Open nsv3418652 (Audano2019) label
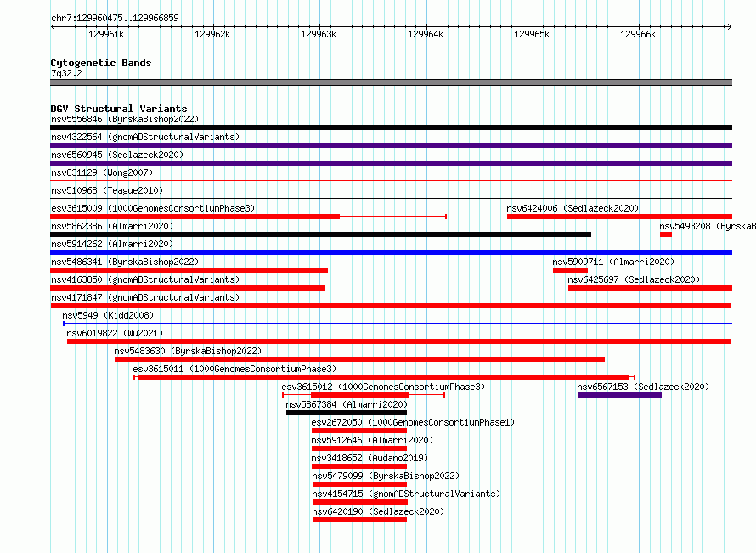The height and width of the screenshot is (553, 756). point(370,458)
